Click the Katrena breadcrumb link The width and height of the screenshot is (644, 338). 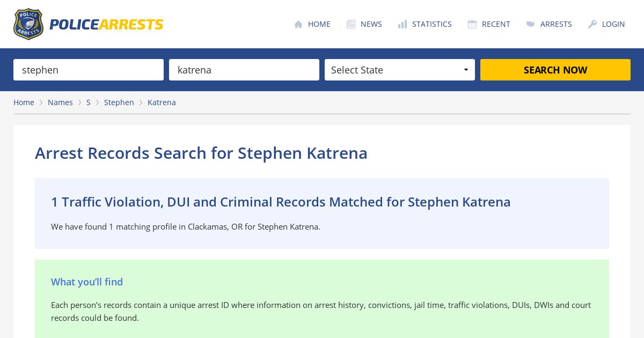tap(162, 102)
